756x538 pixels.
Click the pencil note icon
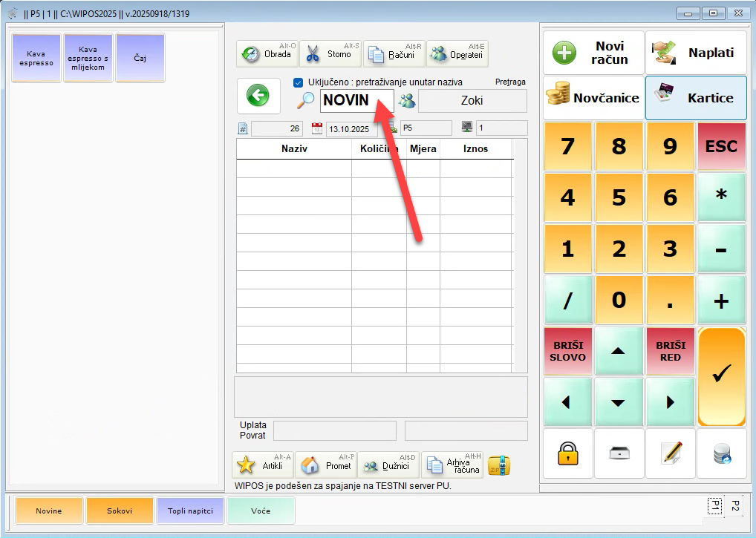[670, 453]
